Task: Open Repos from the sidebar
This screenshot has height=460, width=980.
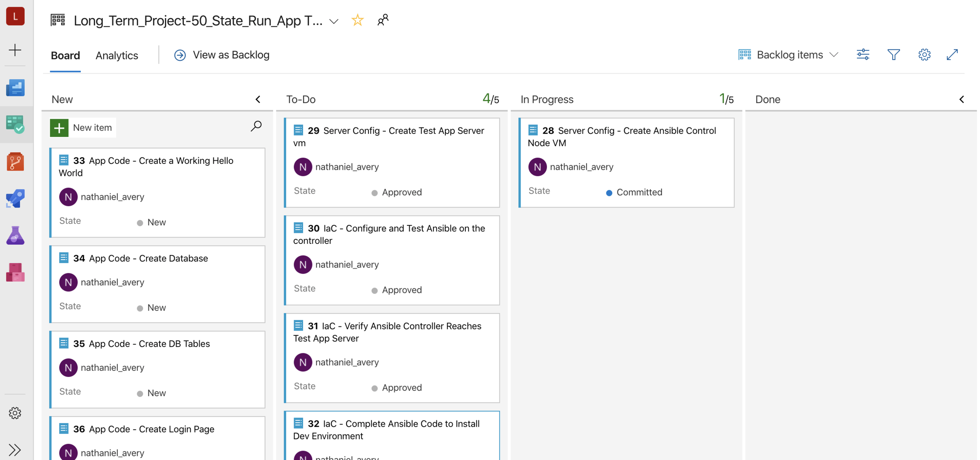Action: (15, 162)
